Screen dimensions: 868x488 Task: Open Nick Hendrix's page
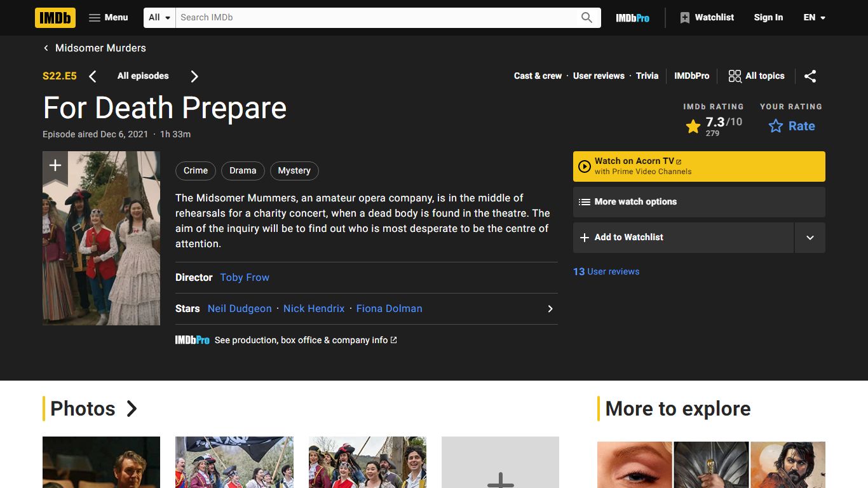pos(314,309)
